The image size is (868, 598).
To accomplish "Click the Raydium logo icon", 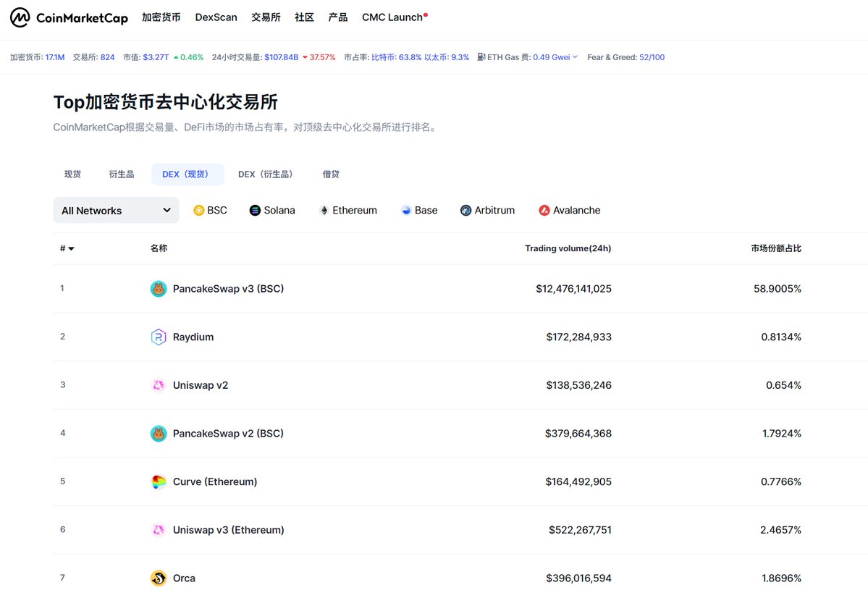I will click(x=159, y=337).
